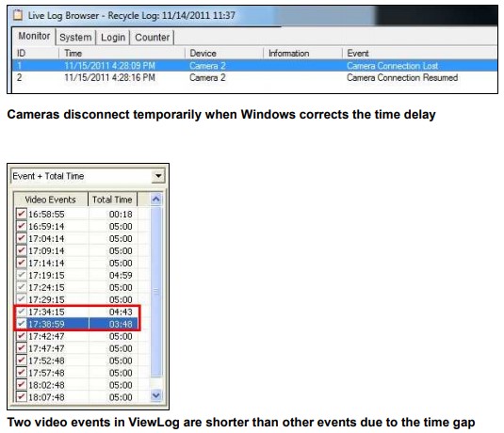This screenshot has width=504, height=433.
Task: Toggle checkbox for event 17:14:14
Action: [x=22, y=263]
